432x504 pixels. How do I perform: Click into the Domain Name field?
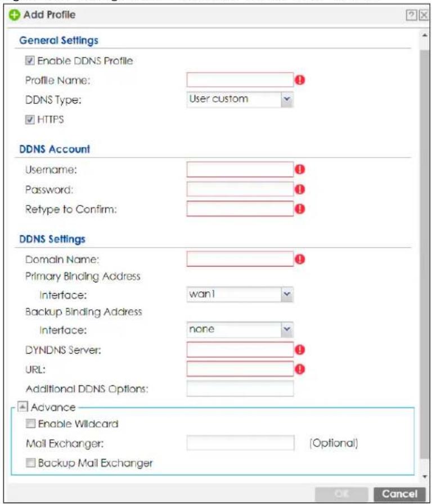coord(240,259)
